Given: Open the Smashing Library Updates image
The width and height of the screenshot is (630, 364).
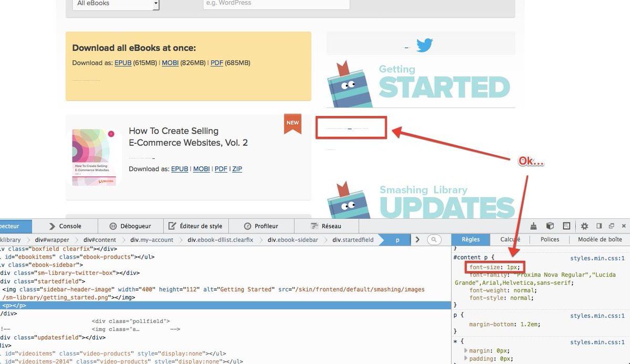Looking at the screenshot, I should (421, 199).
